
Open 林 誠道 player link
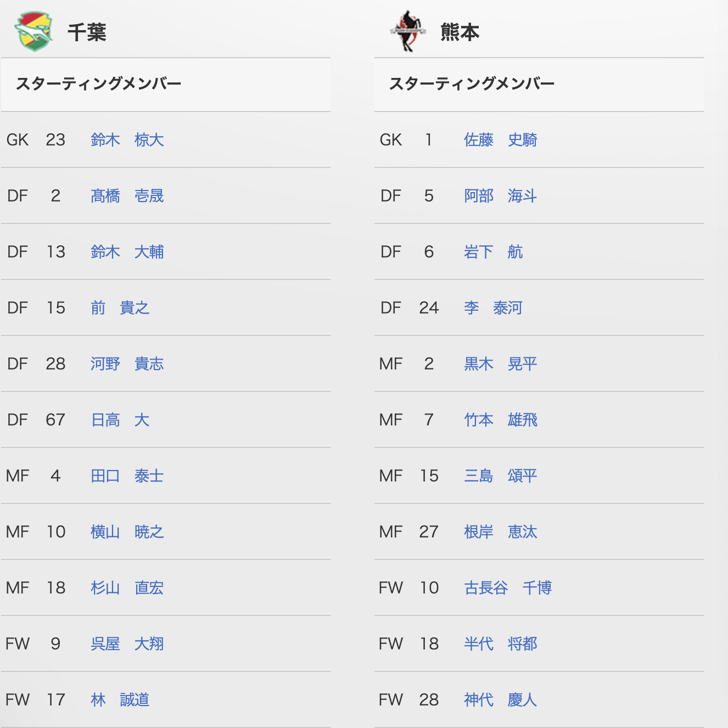tap(120, 700)
